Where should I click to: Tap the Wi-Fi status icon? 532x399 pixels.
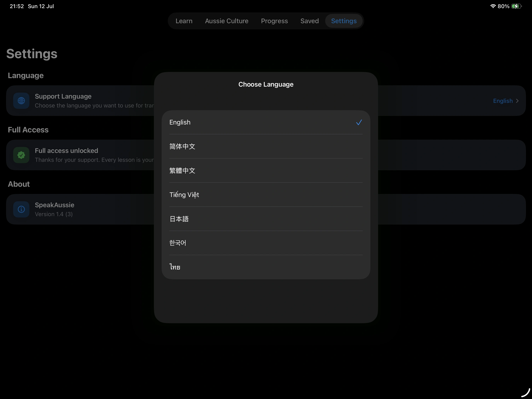[493, 6]
